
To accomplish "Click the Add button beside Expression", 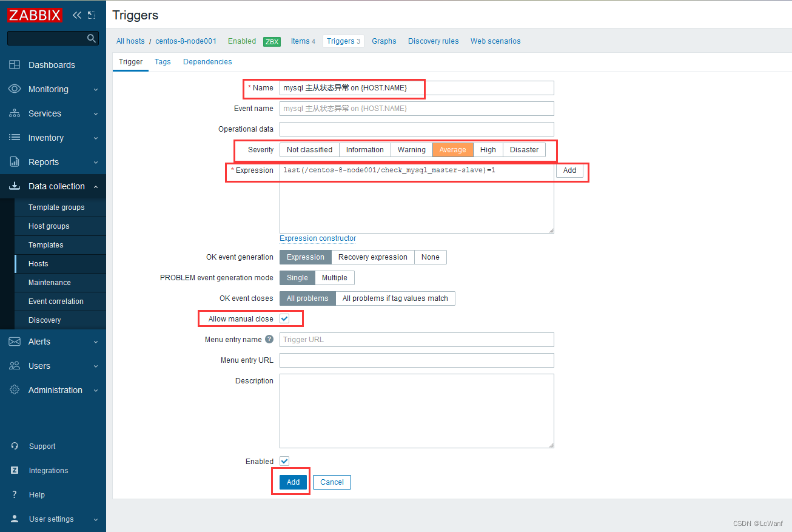I will click(x=569, y=170).
